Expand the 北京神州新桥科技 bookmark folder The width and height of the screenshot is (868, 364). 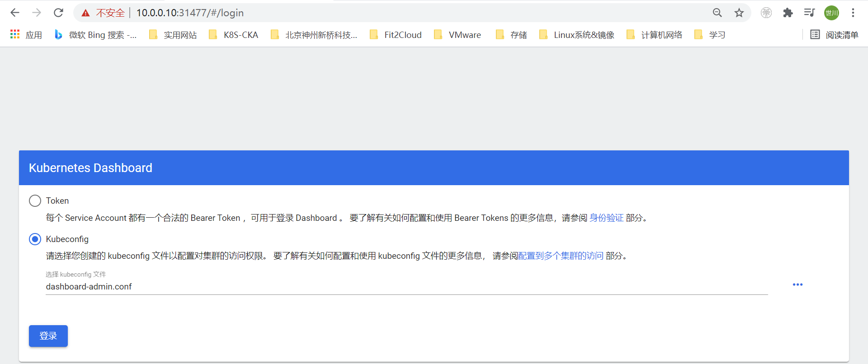point(314,35)
